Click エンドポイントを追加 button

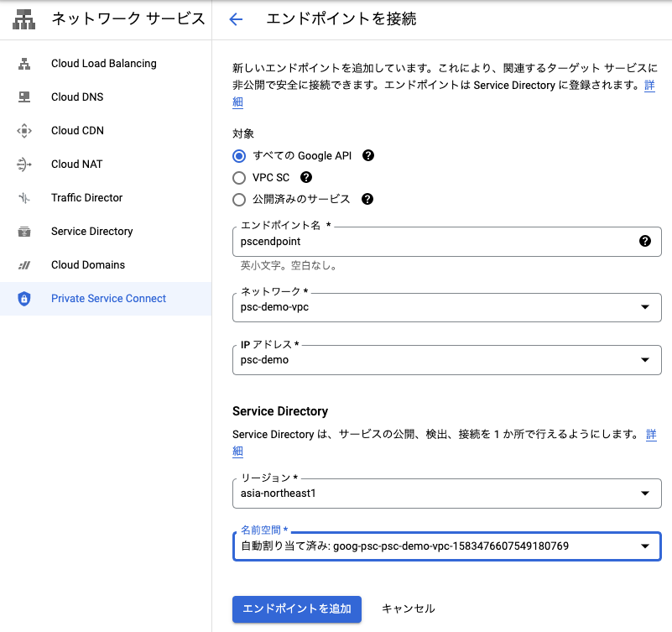click(x=296, y=608)
